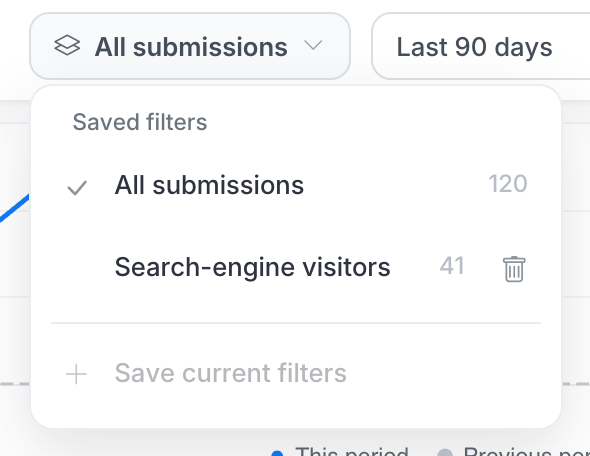Click the chevron arrow on All submissions button

tap(313, 46)
